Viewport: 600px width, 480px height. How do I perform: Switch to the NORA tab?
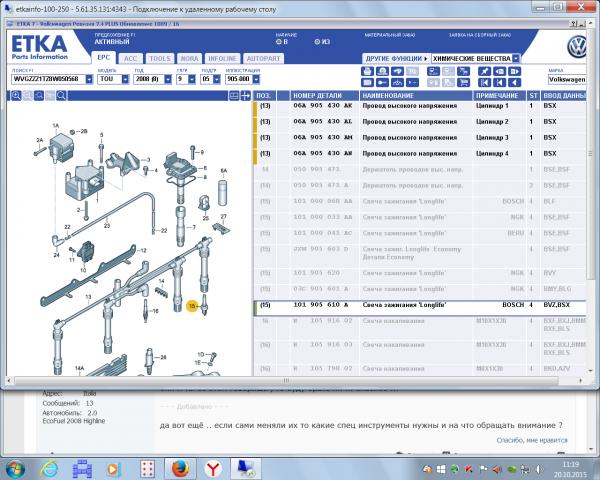[x=189, y=59]
